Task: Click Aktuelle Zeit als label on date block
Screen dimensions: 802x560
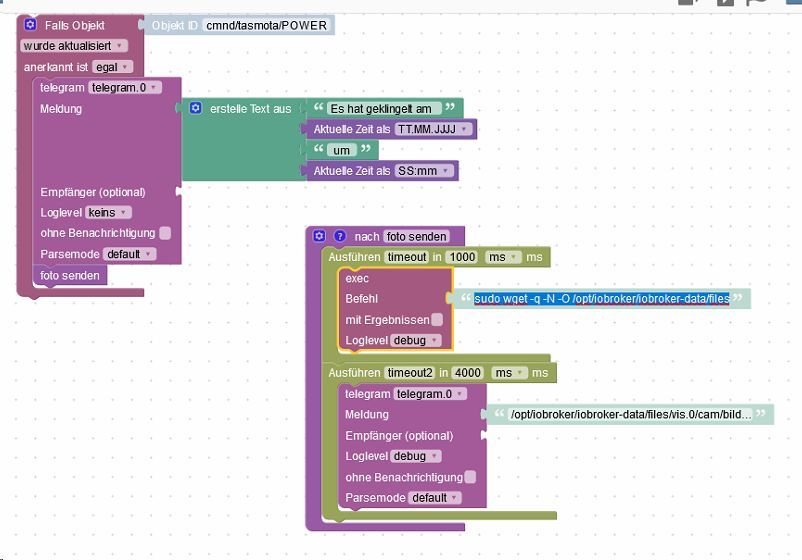Action: pyautogui.click(x=352, y=129)
